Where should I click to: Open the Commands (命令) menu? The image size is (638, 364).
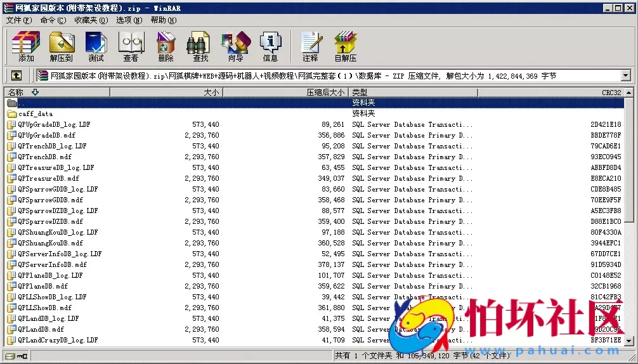click(53, 20)
